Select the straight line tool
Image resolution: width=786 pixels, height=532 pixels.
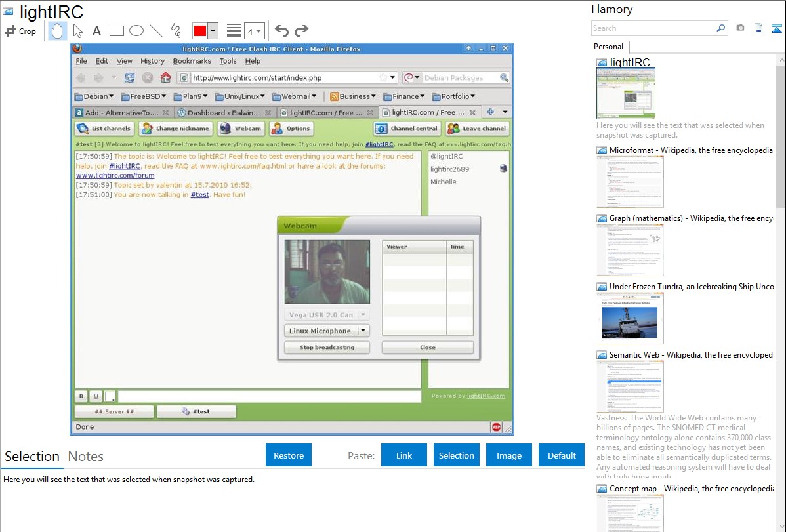(x=156, y=31)
